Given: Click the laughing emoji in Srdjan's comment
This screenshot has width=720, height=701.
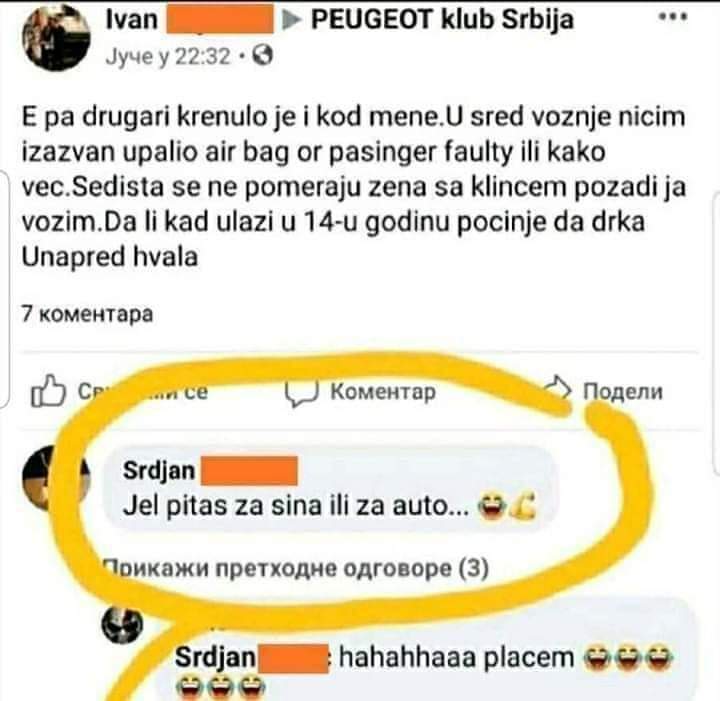Looking at the screenshot, I should tap(492, 506).
